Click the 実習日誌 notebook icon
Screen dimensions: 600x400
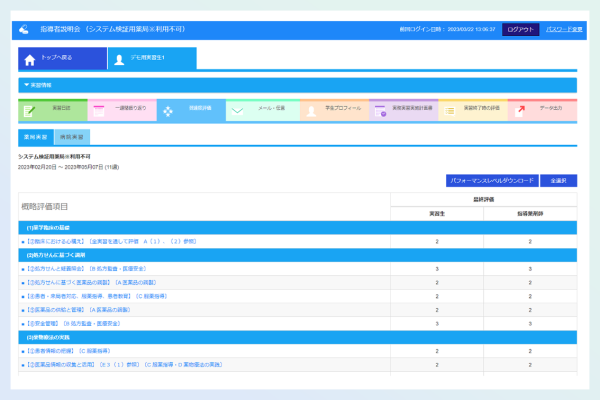(29, 110)
